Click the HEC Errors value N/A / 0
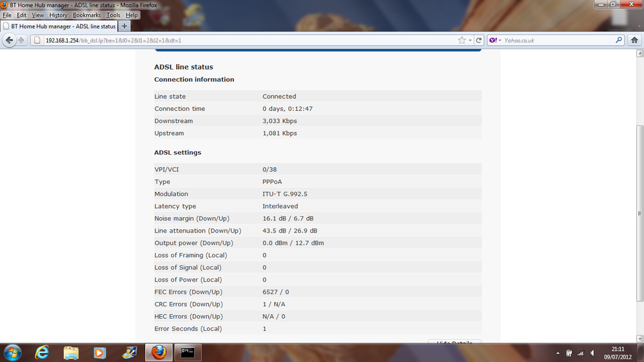Screen dimensions: 644x362 click(274, 317)
